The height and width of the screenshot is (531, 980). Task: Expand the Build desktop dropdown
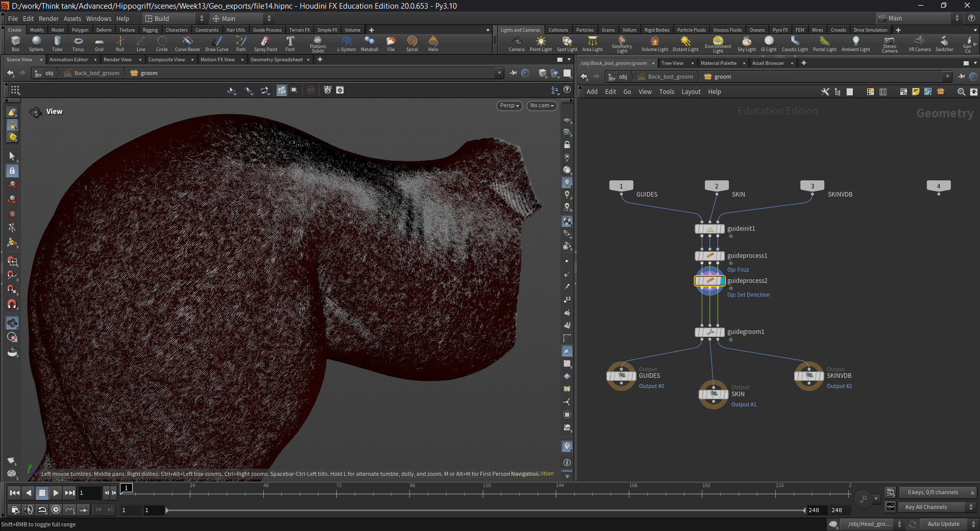(174, 18)
